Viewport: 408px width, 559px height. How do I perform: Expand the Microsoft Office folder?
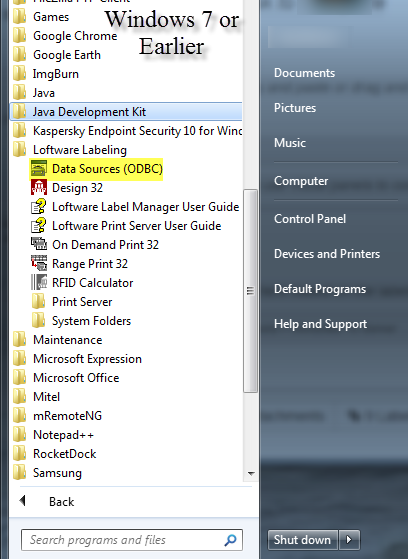pos(66,378)
